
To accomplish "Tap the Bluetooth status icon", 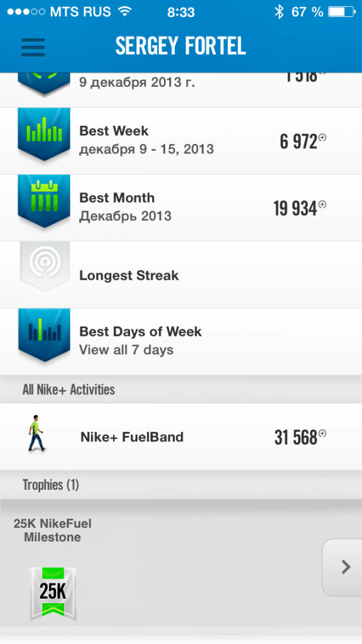I will [x=279, y=12].
